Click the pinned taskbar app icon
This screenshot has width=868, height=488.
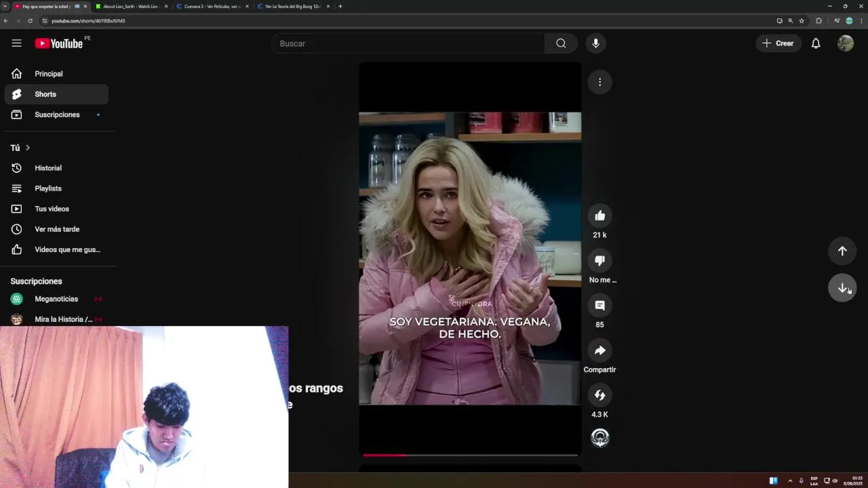click(x=773, y=481)
